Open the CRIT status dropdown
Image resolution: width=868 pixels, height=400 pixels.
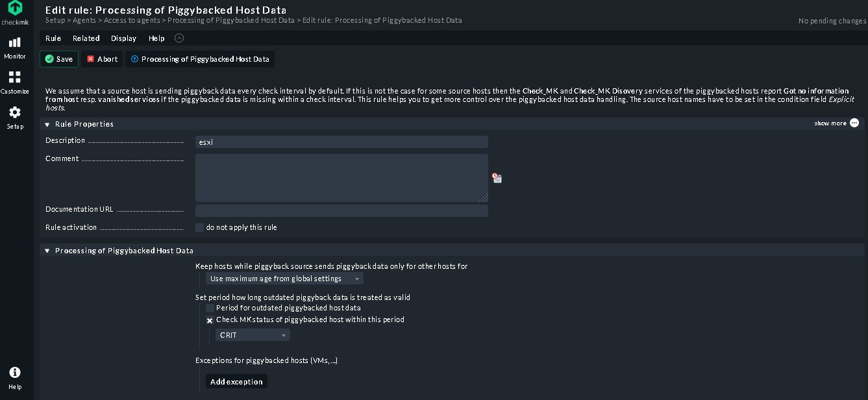(x=253, y=334)
